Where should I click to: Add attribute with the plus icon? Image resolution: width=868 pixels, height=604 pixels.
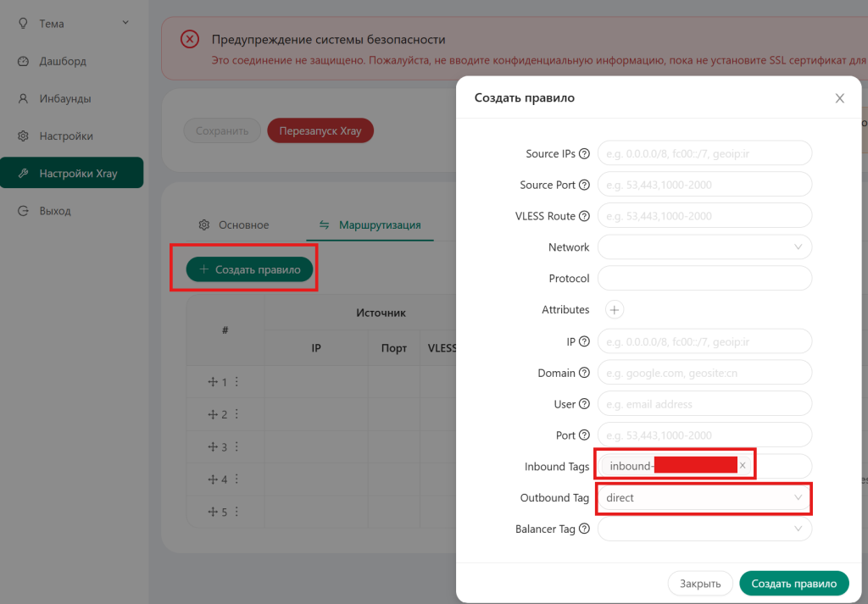[615, 310]
